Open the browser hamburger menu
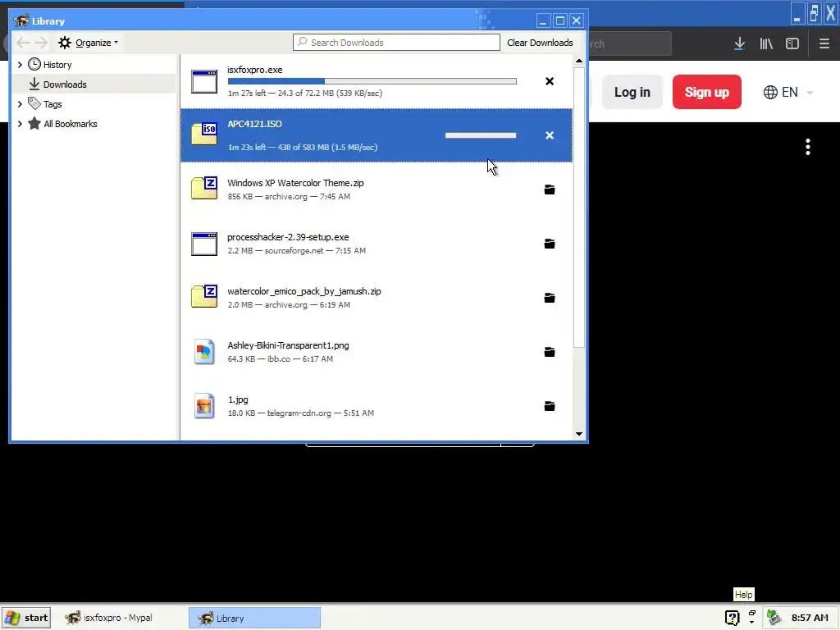840x630 pixels. pos(824,43)
